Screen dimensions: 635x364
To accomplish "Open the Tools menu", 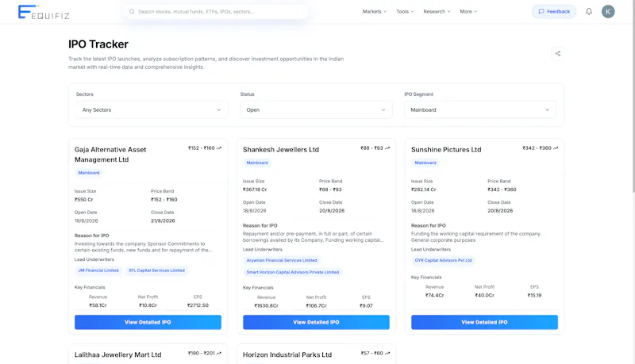I will pos(405,12).
